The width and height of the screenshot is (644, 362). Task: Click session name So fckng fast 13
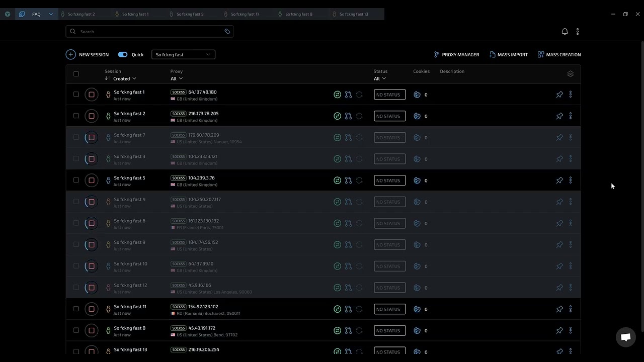point(130,349)
